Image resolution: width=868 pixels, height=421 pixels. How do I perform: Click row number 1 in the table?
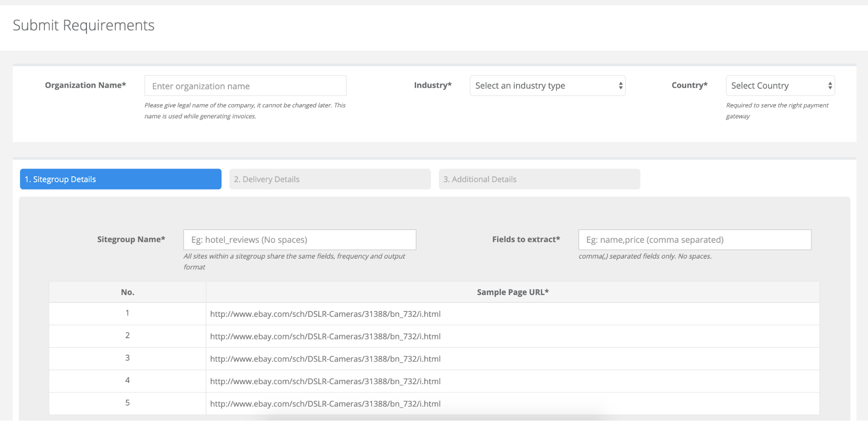pyautogui.click(x=127, y=314)
